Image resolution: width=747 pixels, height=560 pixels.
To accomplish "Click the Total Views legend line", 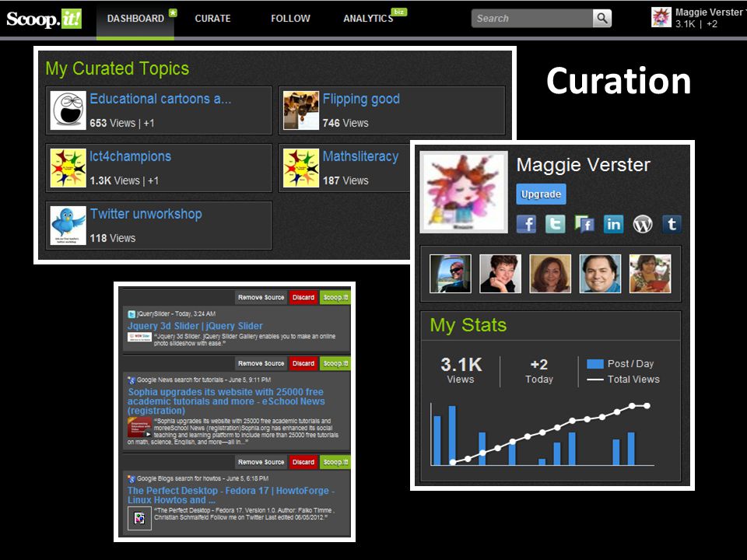I will [595, 380].
